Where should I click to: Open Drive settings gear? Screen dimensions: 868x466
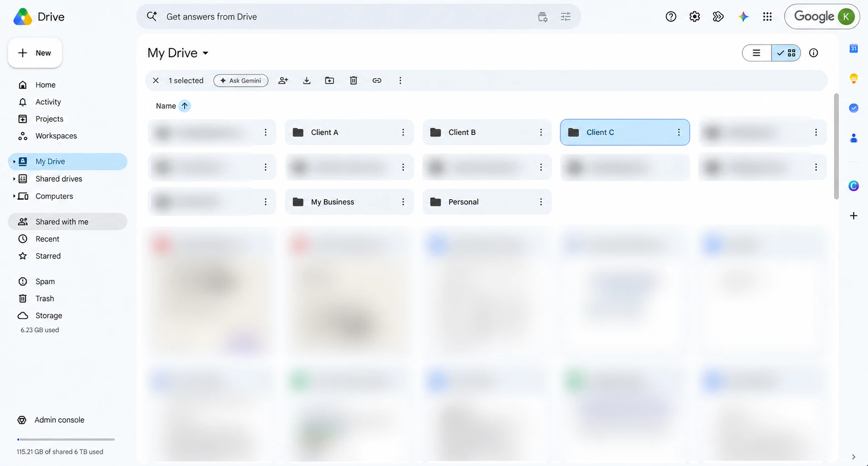point(694,17)
